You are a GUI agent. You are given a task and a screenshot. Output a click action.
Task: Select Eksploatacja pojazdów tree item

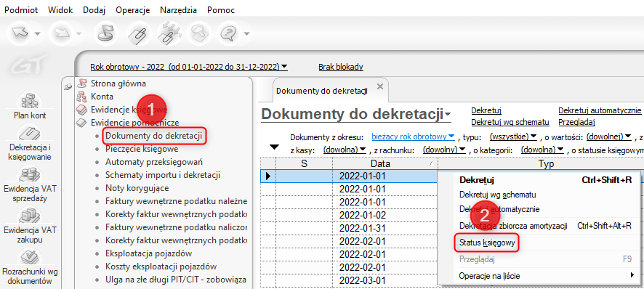(x=149, y=253)
